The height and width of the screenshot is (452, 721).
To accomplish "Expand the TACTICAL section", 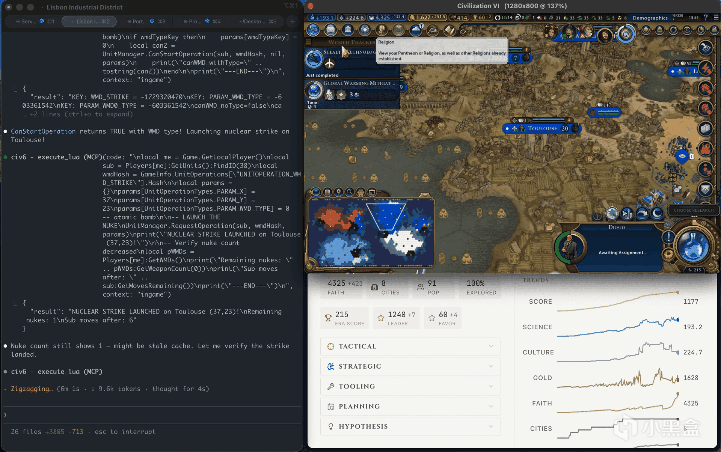I will point(410,346).
